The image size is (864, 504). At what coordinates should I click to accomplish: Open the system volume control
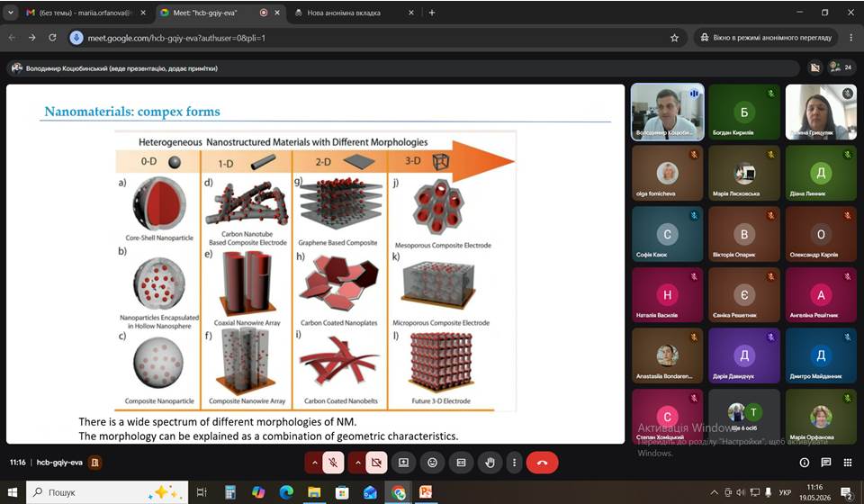point(741,492)
